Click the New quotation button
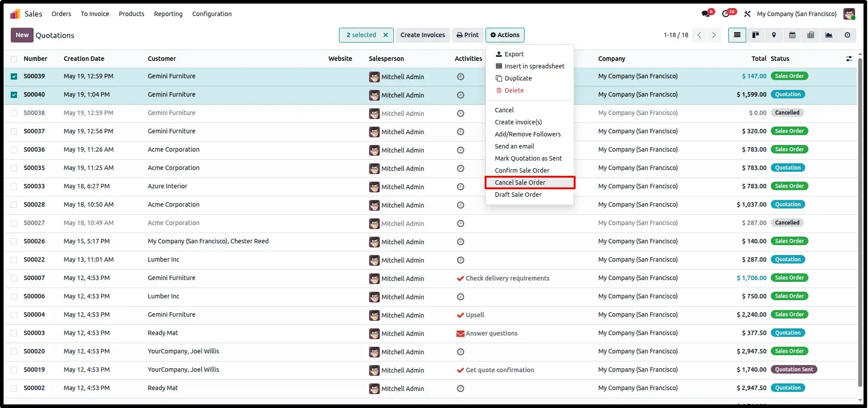This screenshot has width=868, height=408. (x=22, y=35)
